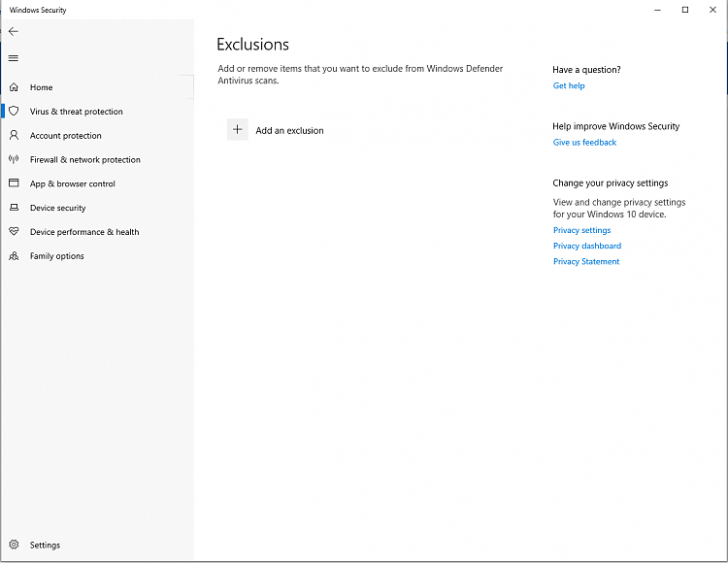Select Family options label
Screen dimensions: 728x563
pos(57,256)
